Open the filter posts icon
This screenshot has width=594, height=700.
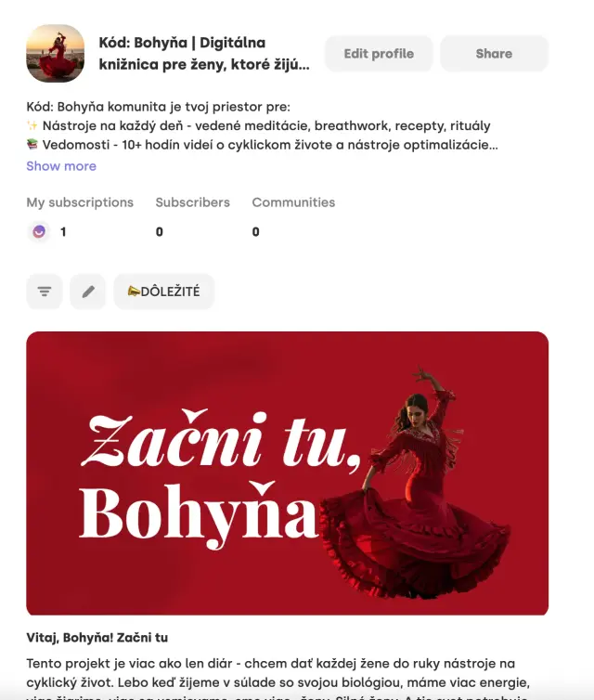(45, 292)
